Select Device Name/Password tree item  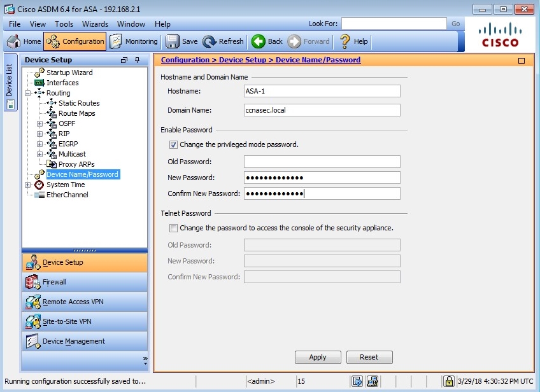pyautogui.click(x=82, y=174)
